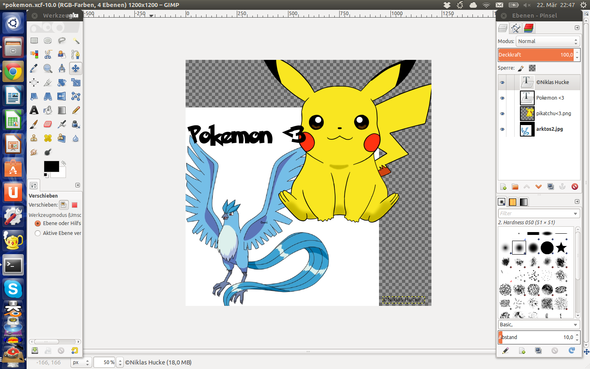
Task: Select the Blend gradient tool
Action: click(62, 110)
